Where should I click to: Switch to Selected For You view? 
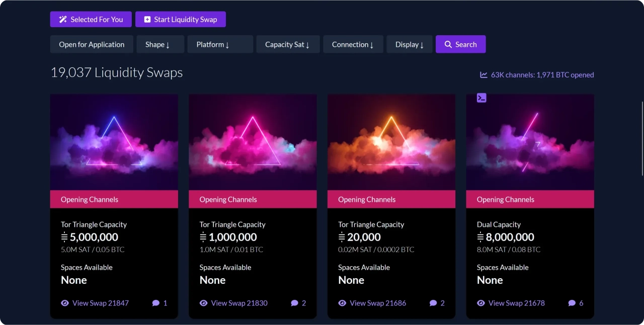point(91,19)
